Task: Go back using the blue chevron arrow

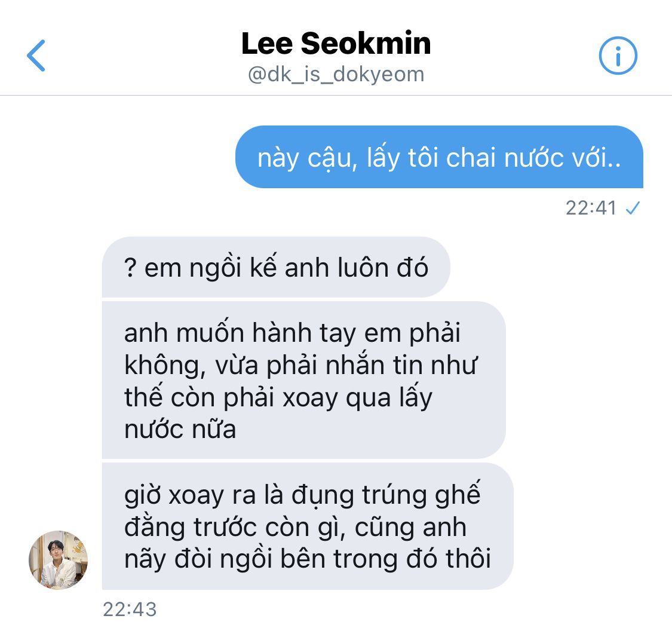Action: [x=36, y=56]
